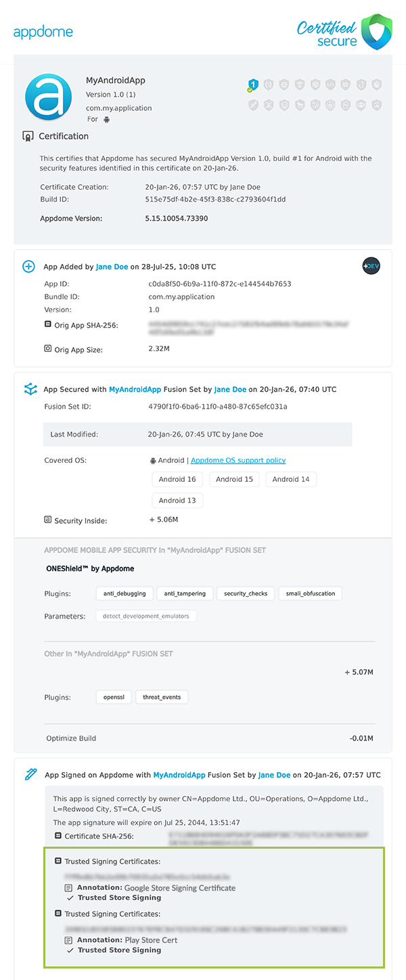Select the Android 13 chip
This screenshot has width=406, height=980.
tap(177, 501)
